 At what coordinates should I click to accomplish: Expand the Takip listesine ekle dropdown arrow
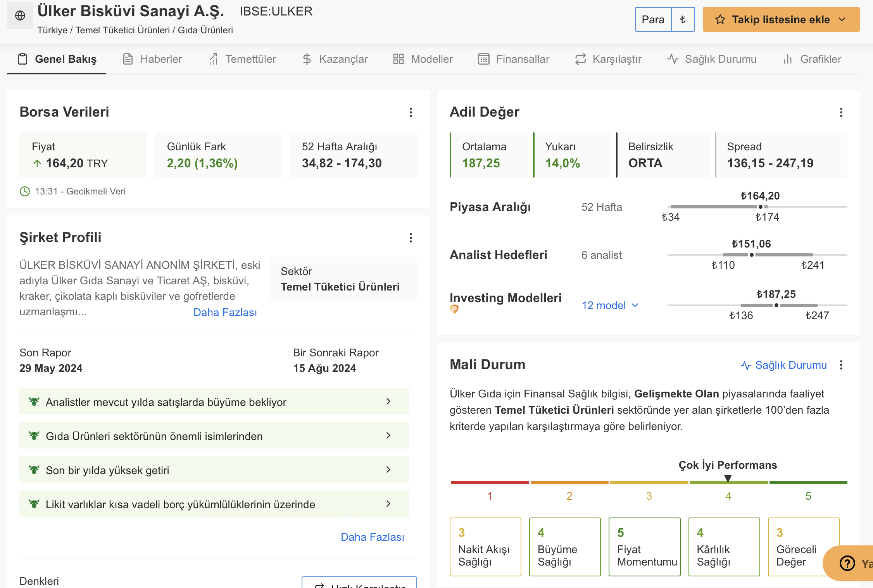[842, 19]
